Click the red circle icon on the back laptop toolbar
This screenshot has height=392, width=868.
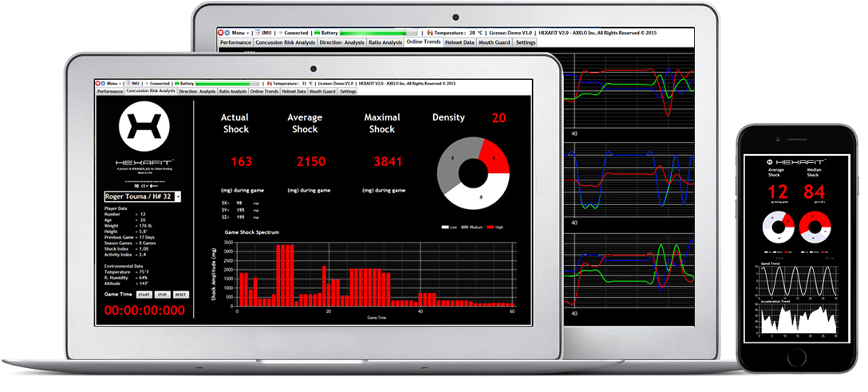point(221,32)
